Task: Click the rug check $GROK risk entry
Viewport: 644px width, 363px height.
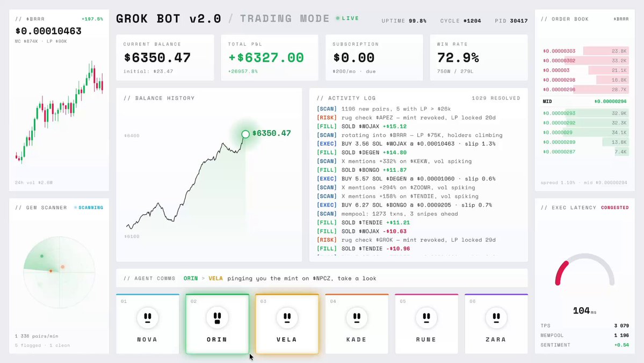Action: click(x=406, y=240)
